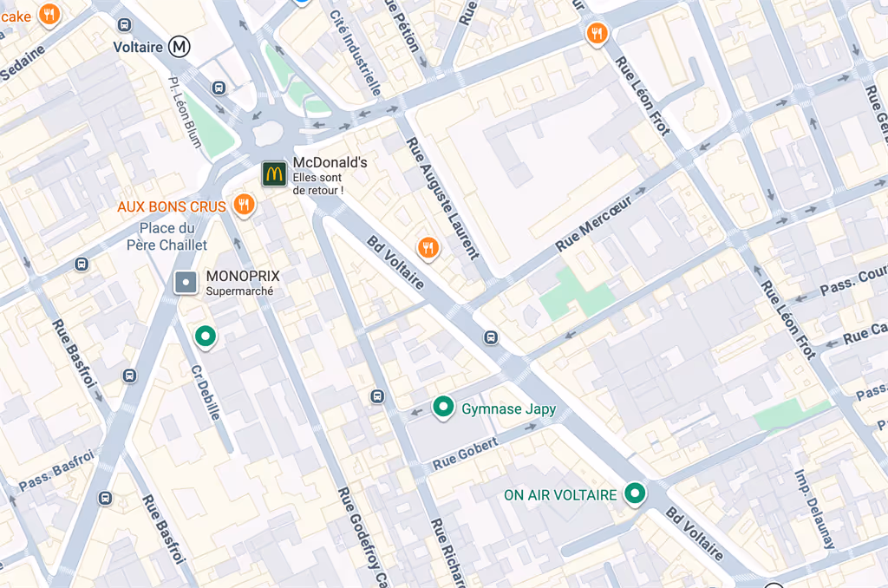Select bus stop icon left of Gymnase Japy pin
888x588 pixels.
pyautogui.click(x=378, y=396)
